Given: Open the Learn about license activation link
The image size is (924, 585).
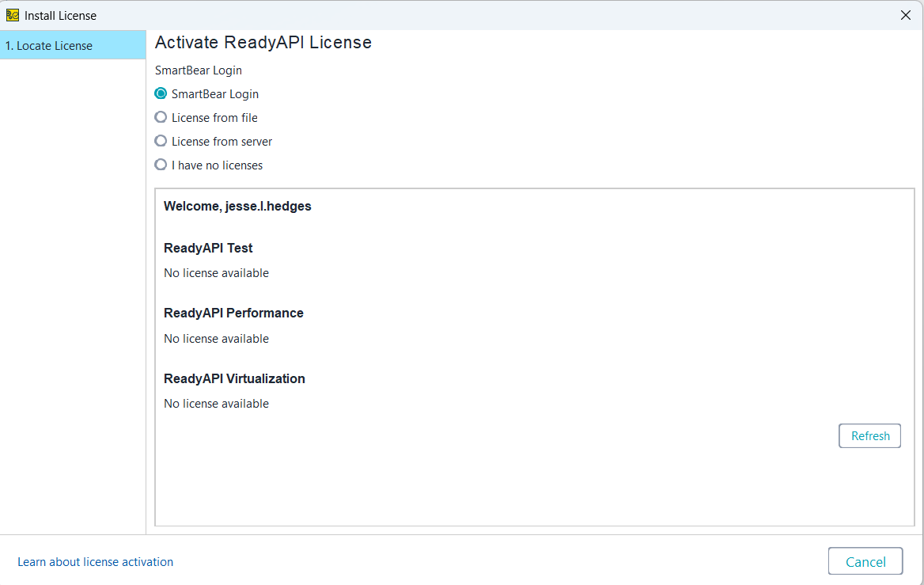Looking at the screenshot, I should coord(95,561).
